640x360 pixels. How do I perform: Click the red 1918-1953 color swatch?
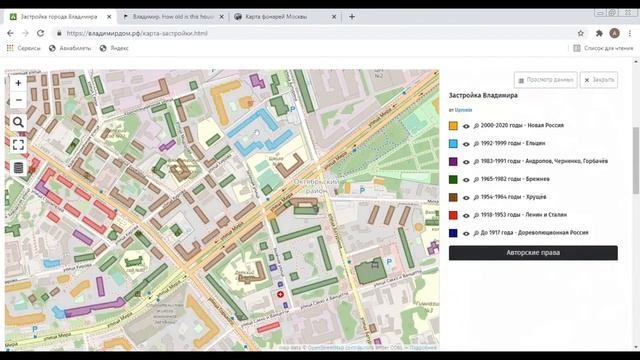coord(453,215)
